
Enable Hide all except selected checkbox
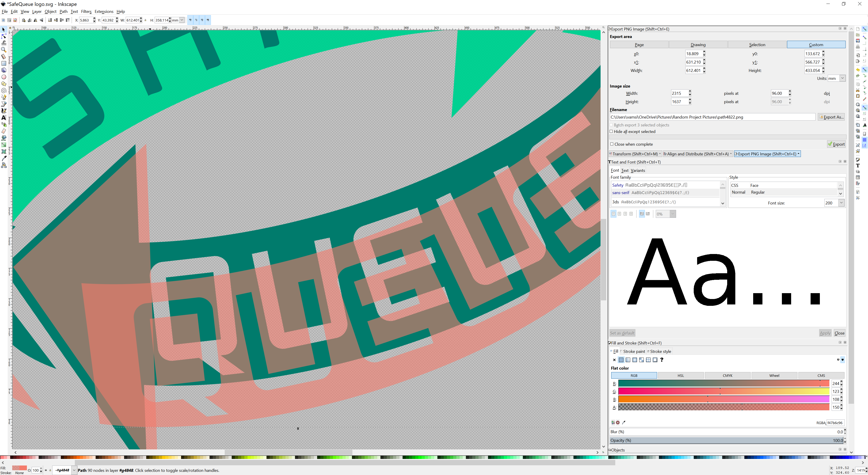[611, 131]
